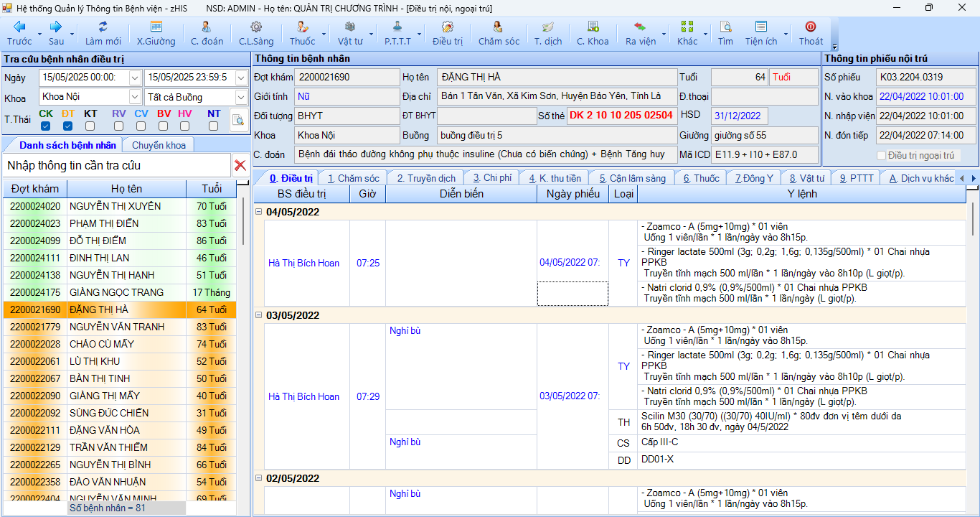This screenshot has height=517, width=980.
Task: Click the red X clear search button
Action: pyautogui.click(x=240, y=164)
